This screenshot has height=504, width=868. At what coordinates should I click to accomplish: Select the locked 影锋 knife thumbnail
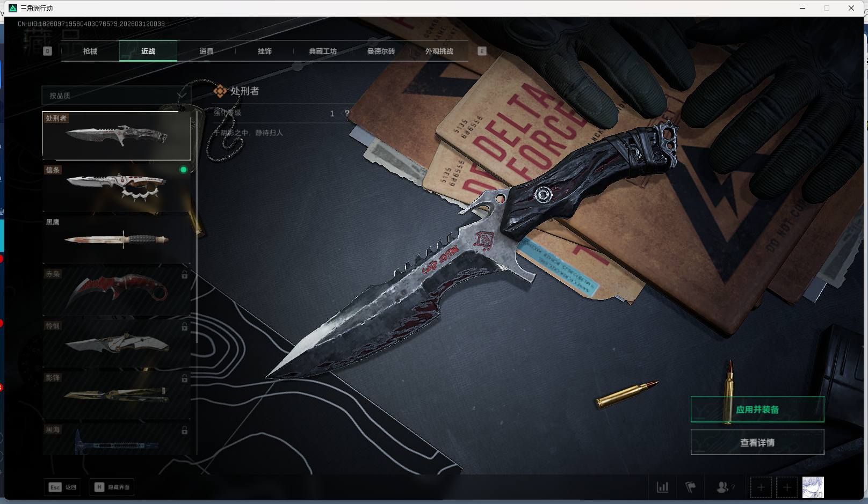(117, 395)
